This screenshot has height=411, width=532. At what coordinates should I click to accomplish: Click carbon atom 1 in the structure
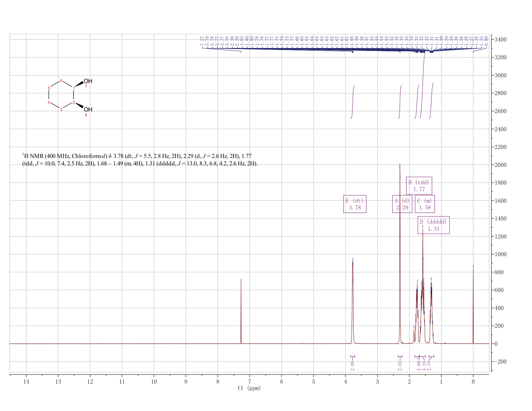(74, 88)
